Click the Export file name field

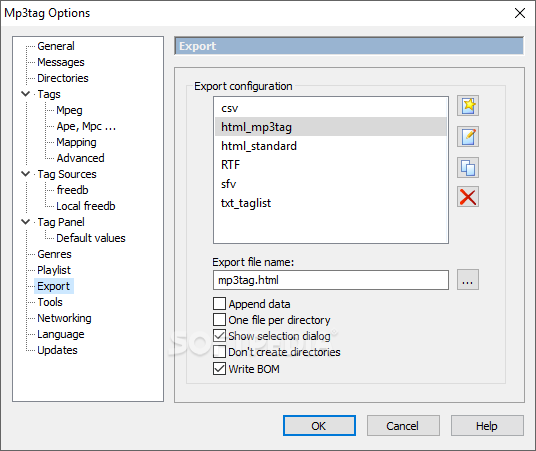[x=331, y=280]
